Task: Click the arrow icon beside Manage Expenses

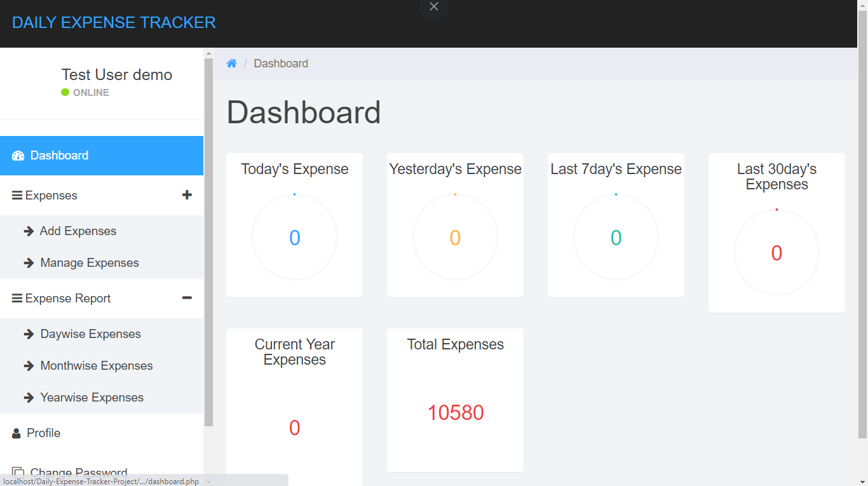Action: click(29, 262)
